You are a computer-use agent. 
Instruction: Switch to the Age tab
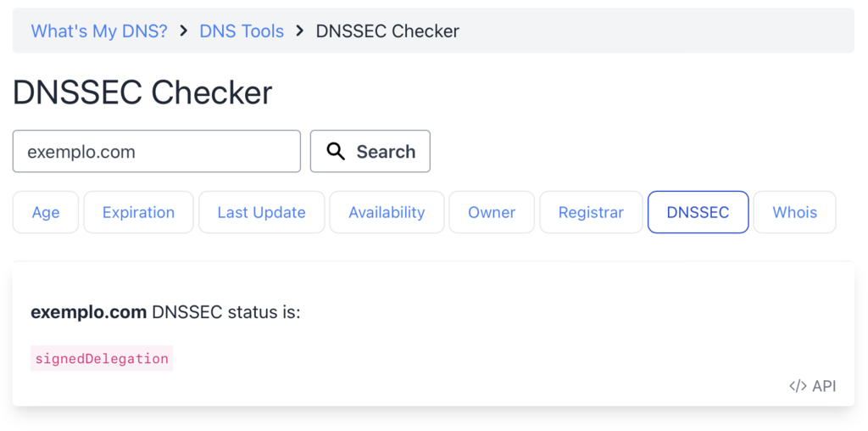[x=46, y=212]
